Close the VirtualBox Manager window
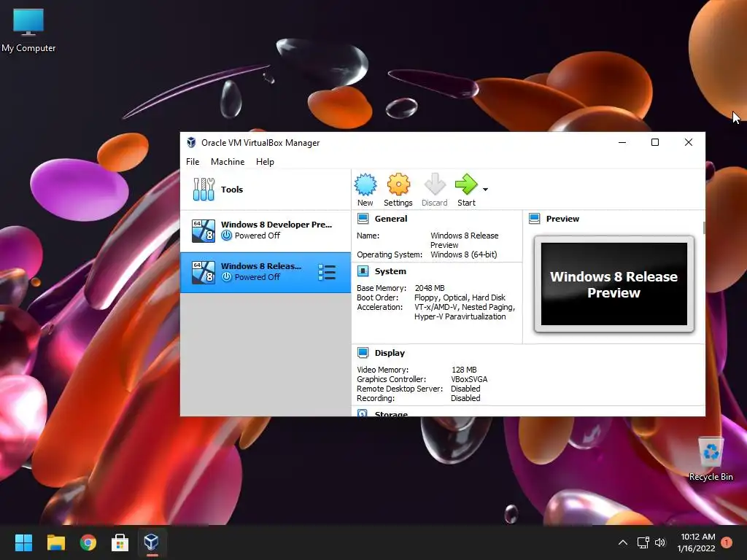 point(689,142)
